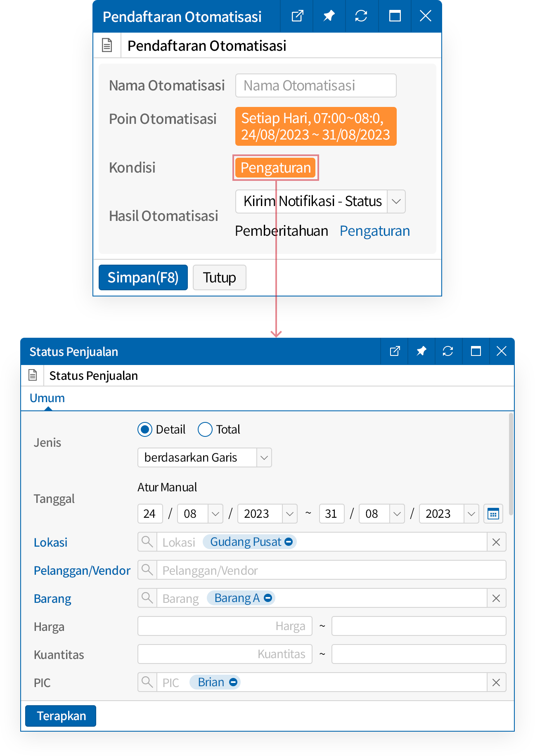The image size is (535, 756).
Task: Open Status Penjualan window in new popup
Action: [395, 351]
